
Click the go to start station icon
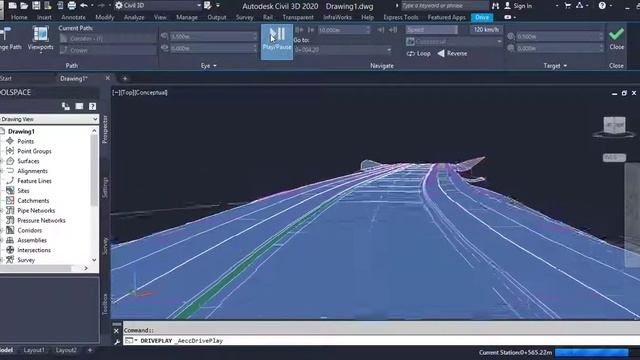click(299, 30)
